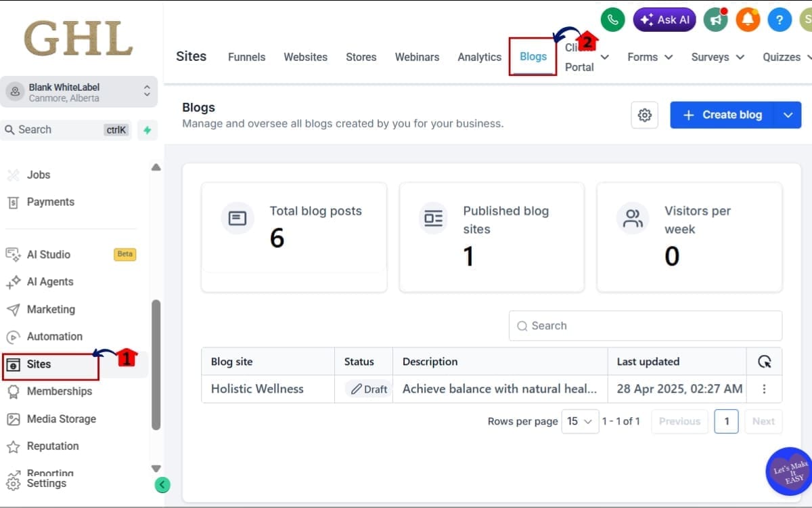
Task: Open the Blank WhiteLabel account switcher
Action: (79, 92)
